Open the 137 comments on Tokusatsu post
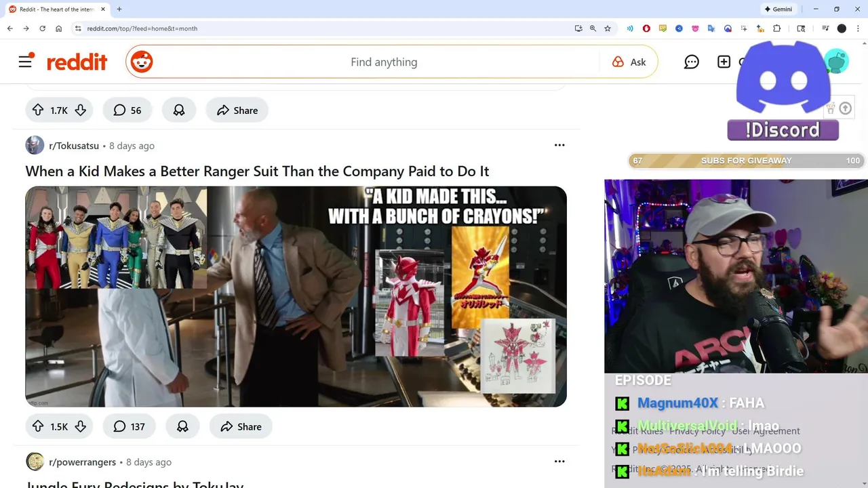The image size is (868, 488). 129,426
